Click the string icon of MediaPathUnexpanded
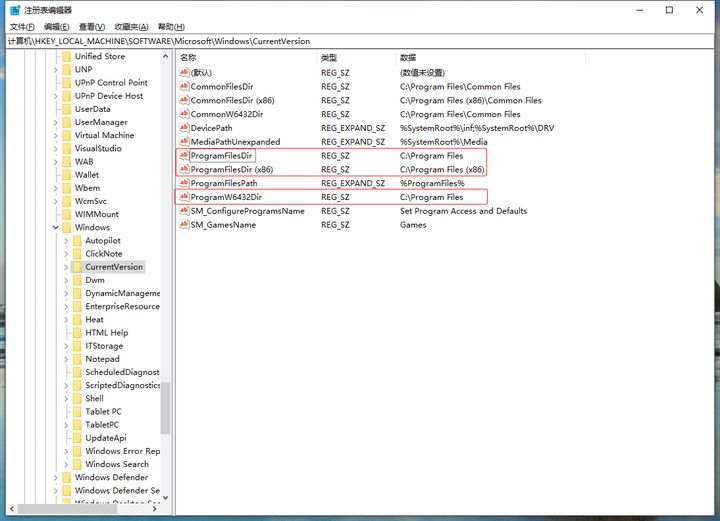The height and width of the screenshot is (521, 720). point(184,141)
